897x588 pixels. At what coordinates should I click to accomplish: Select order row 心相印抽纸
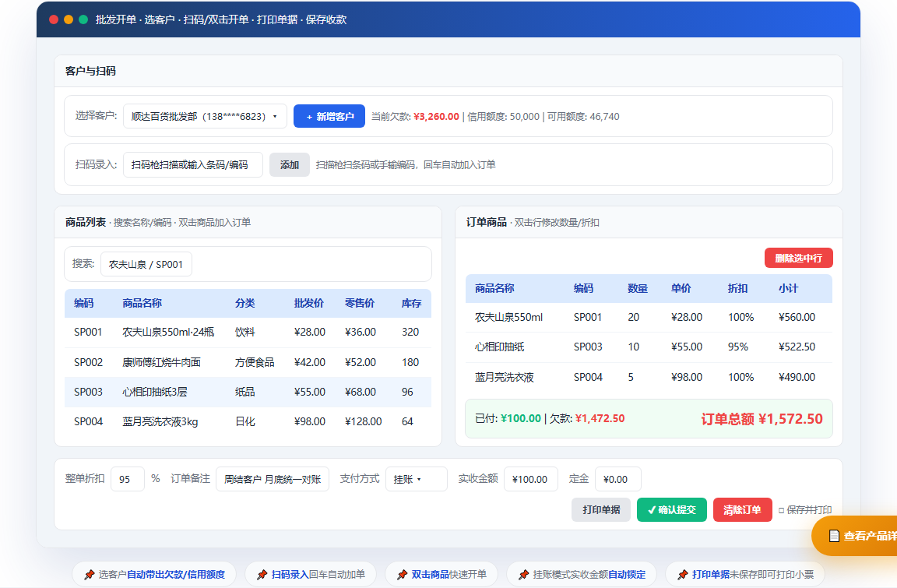pos(649,347)
